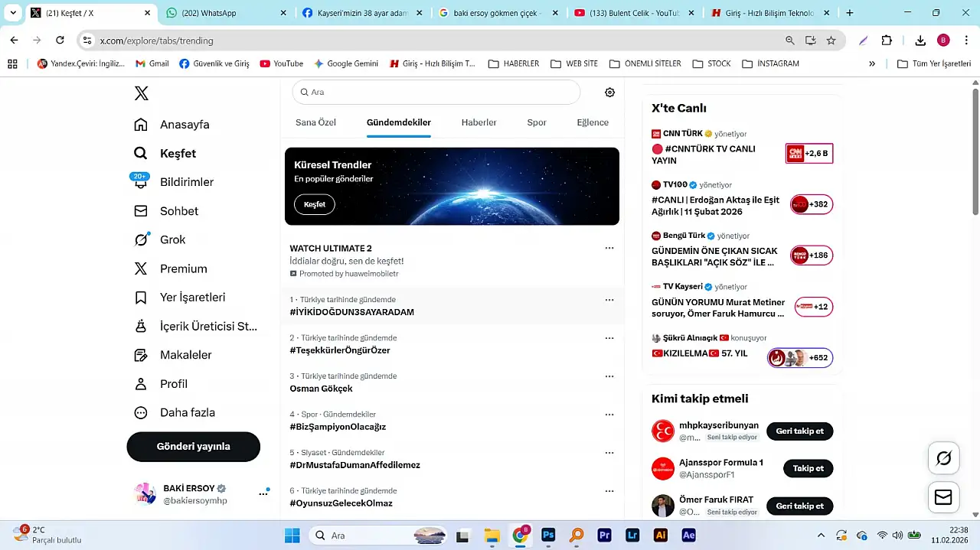Open floating Grok button at right edge
This screenshot has width=980, height=550.
pos(943,458)
